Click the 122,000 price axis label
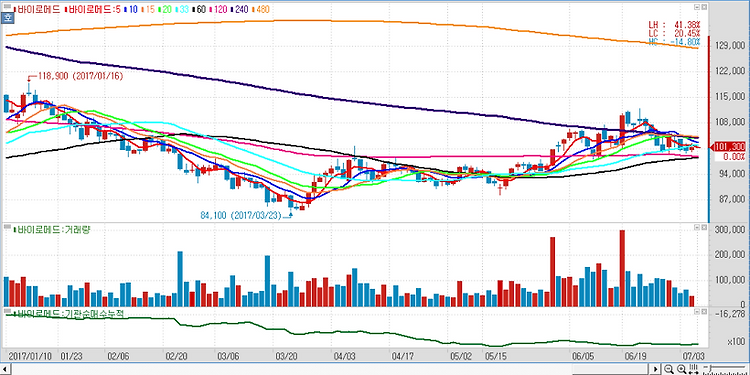The width and height of the screenshot is (750, 375). click(x=730, y=71)
